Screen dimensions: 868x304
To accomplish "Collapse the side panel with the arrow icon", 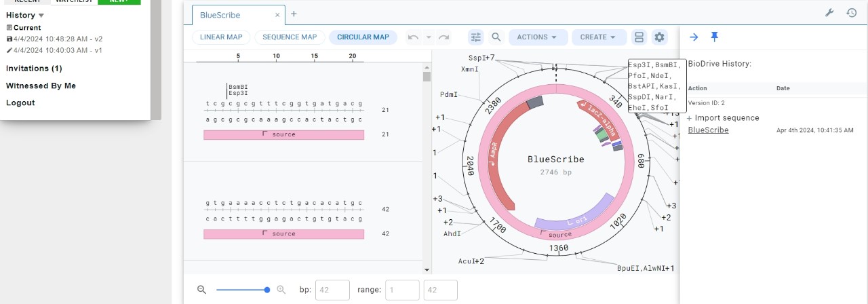I will (694, 37).
